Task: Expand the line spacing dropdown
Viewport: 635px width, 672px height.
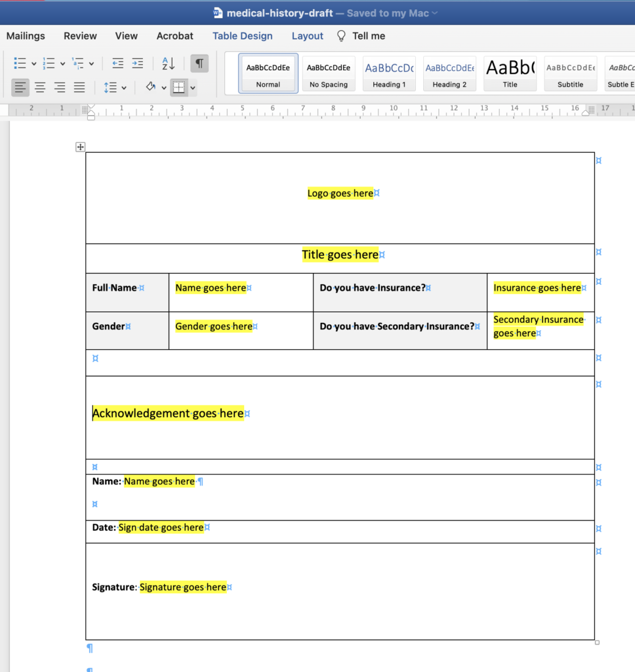Action: [125, 87]
